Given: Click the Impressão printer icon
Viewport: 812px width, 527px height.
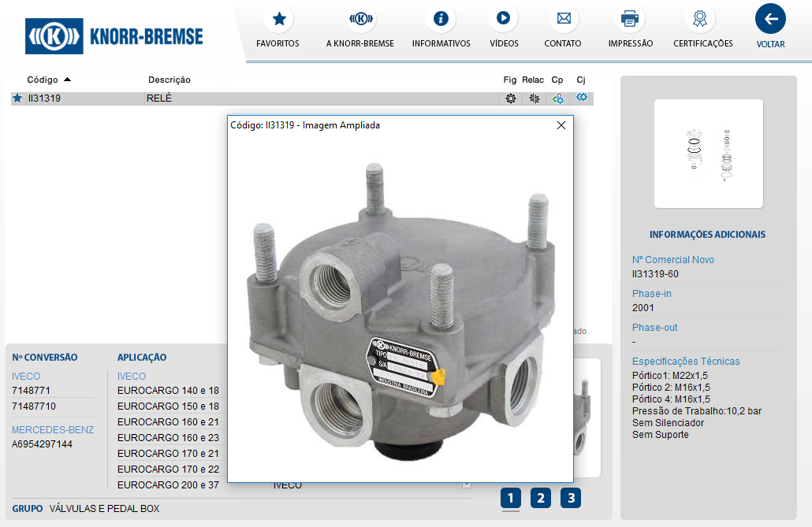Looking at the screenshot, I should click(x=630, y=18).
